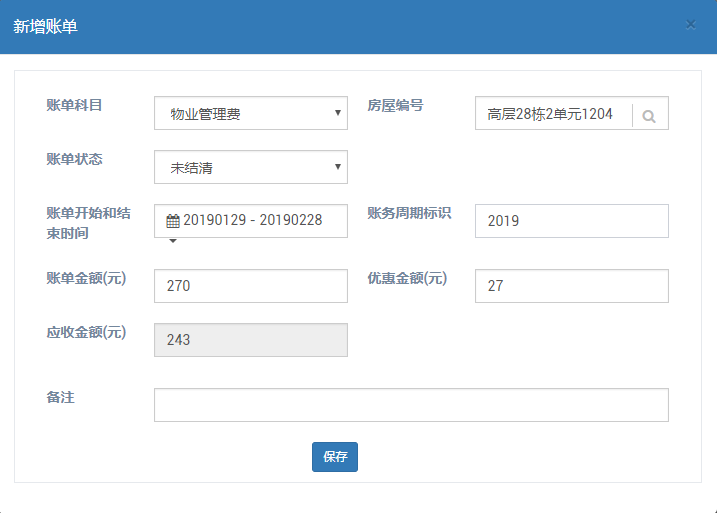Viewport: 717px width, 513px height.
Task: Select the 账单金额 input showing 270
Action: coord(251,286)
